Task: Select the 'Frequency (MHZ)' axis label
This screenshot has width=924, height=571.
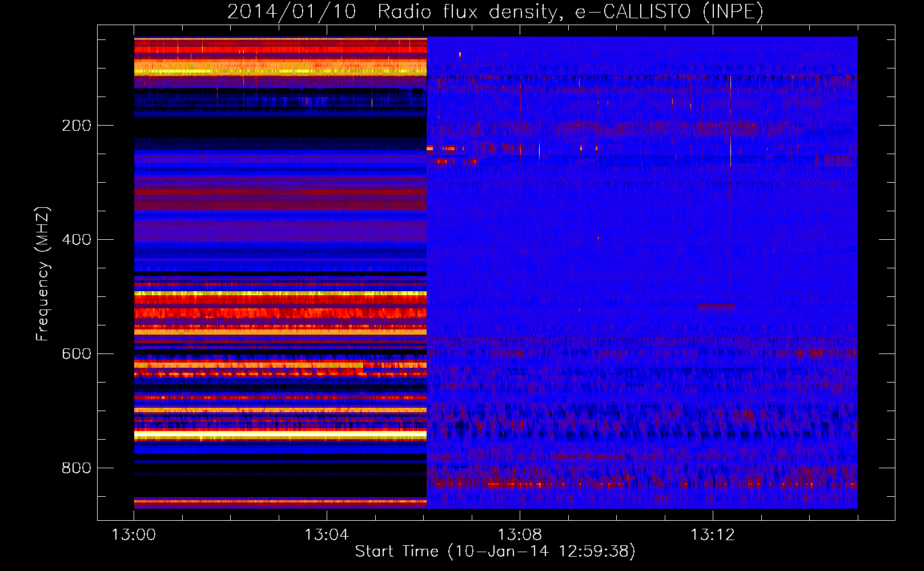Action: pyautogui.click(x=43, y=274)
